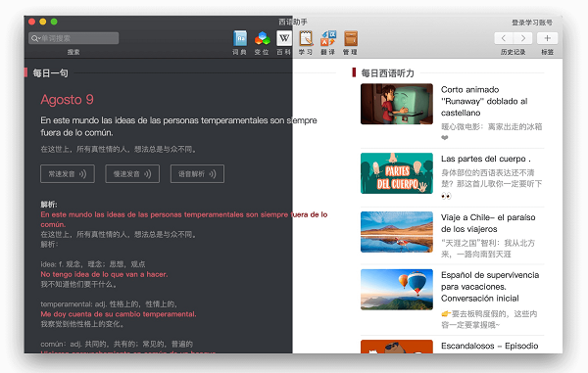Open the 管理 management box icon

pyautogui.click(x=350, y=38)
